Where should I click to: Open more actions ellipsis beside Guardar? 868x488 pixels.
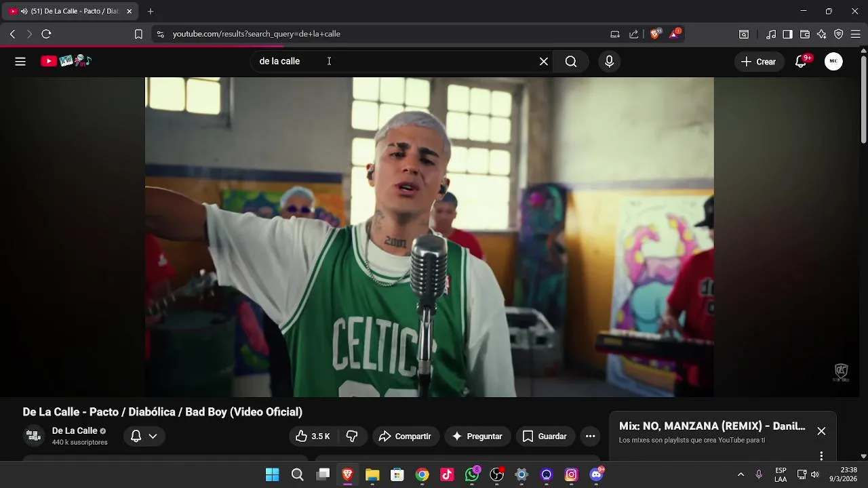[591, 436]
